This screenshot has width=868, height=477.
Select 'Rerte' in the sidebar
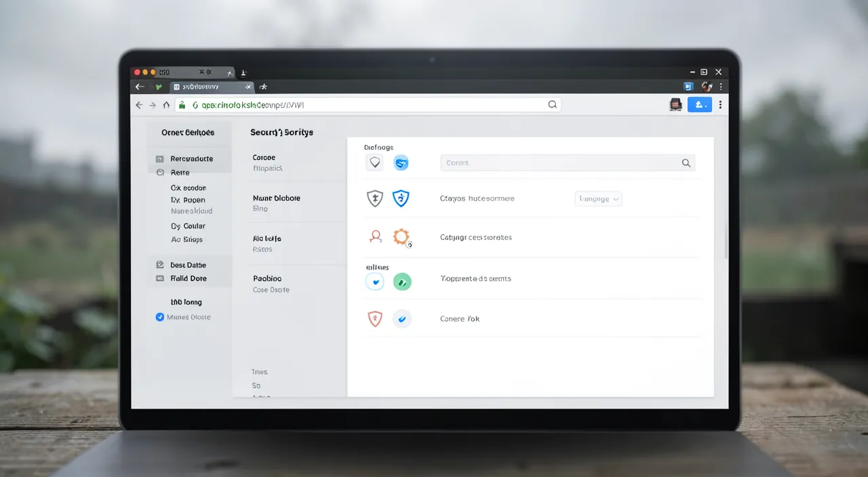click(x=180, y=173)
